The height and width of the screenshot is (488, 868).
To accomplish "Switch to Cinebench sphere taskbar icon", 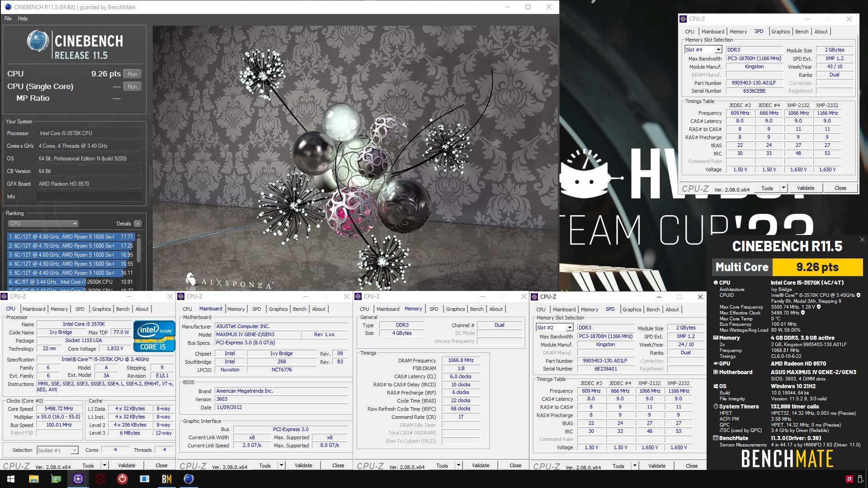I will click(189, 479).
